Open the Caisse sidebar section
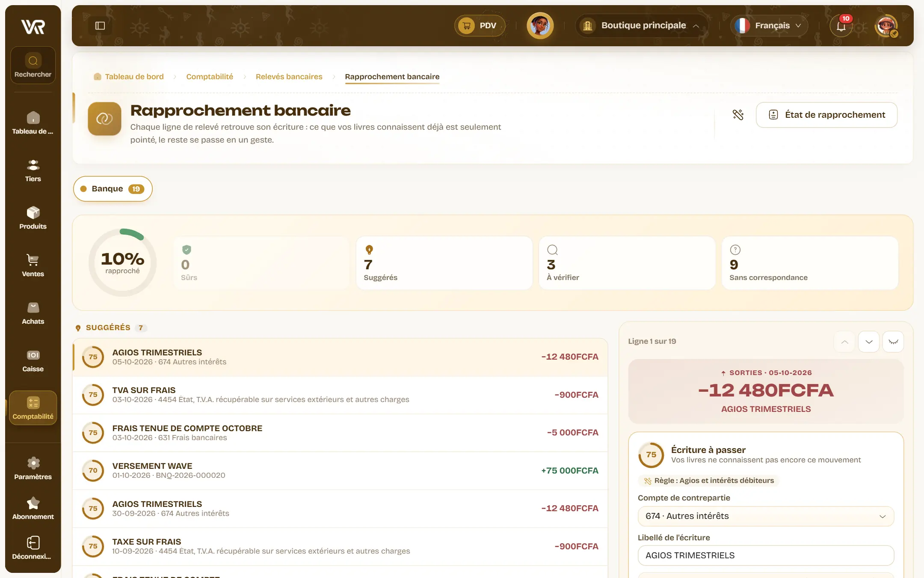 (x=33, y=361)
